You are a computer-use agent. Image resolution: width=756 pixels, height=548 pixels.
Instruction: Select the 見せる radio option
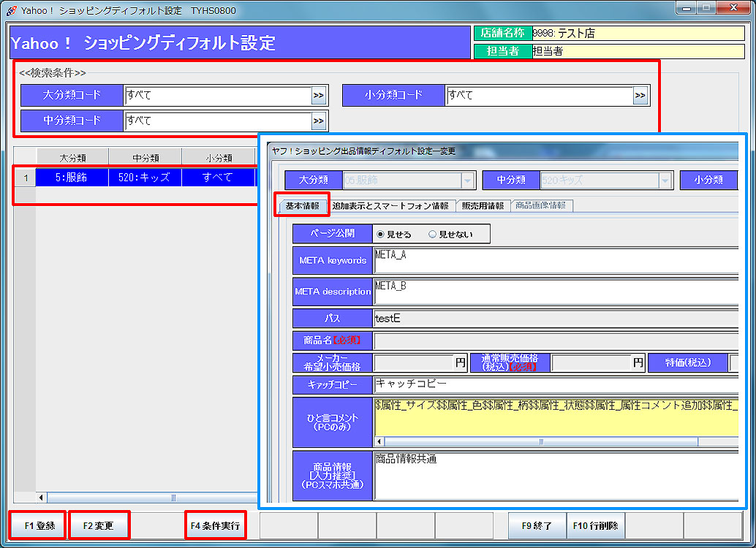[x=380, y=235]
